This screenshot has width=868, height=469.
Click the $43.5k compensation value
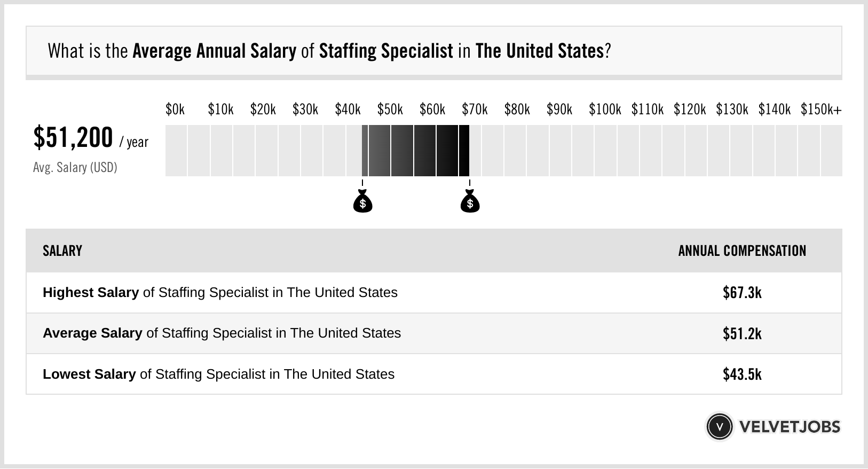[742, 374]
